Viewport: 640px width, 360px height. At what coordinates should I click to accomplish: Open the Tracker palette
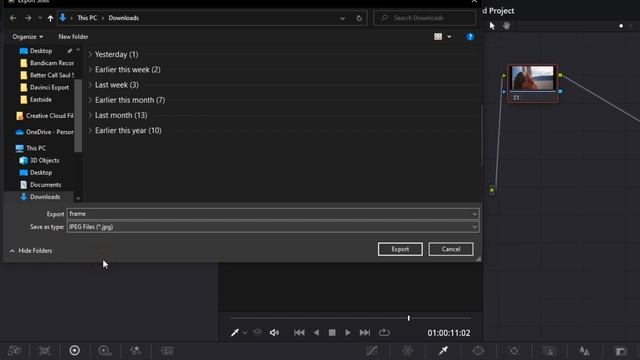[514, 351]
